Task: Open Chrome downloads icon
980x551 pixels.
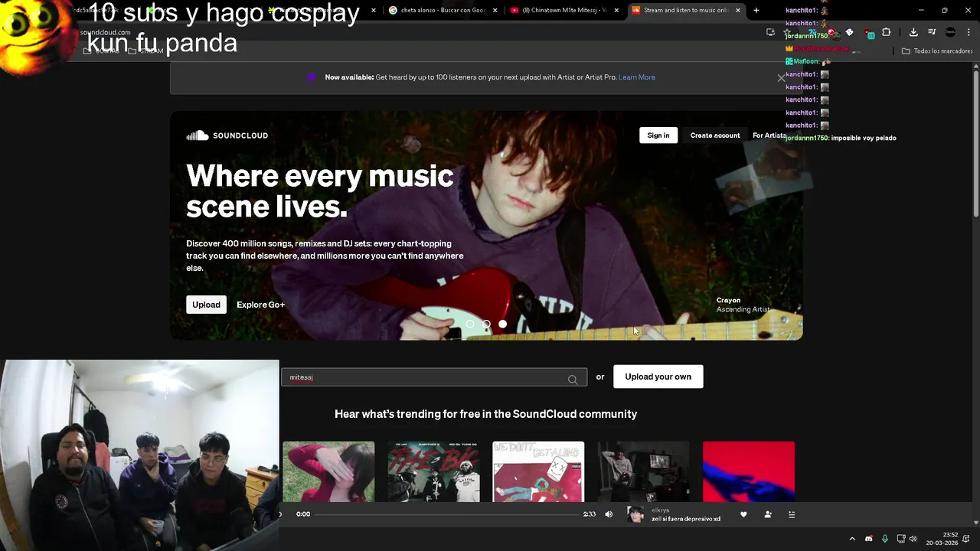Action: coord(913,32)
